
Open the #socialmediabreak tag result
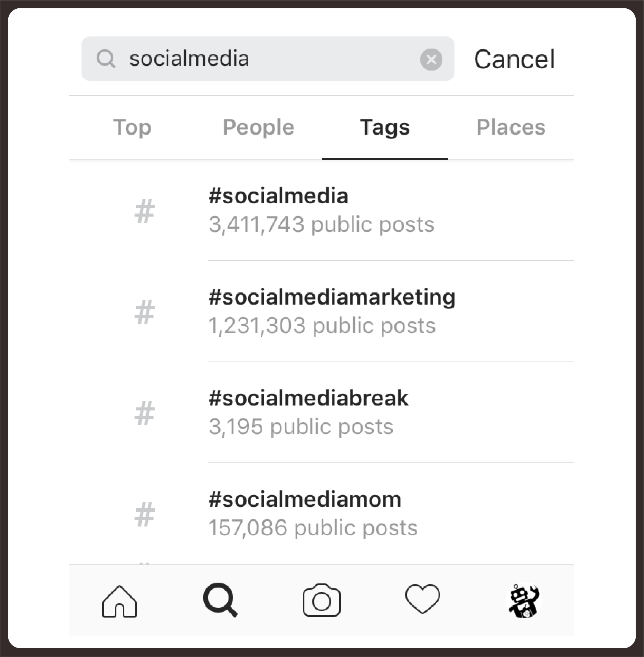308,412
